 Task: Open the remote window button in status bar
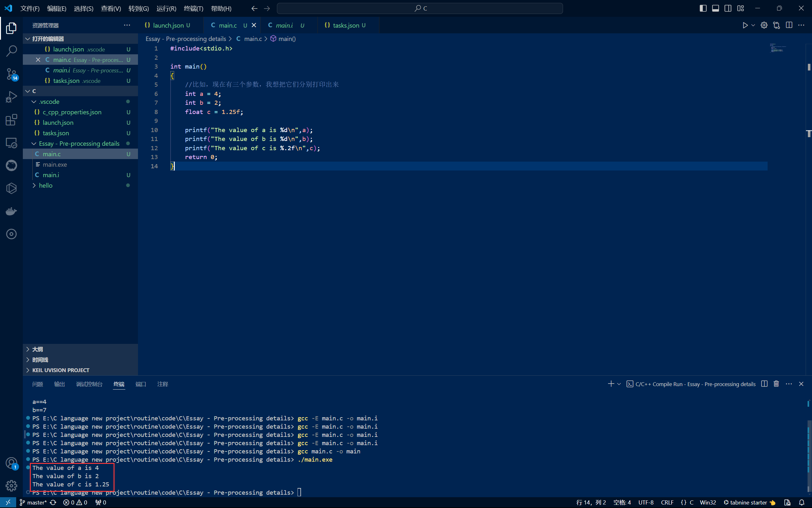tap(8, 502)
